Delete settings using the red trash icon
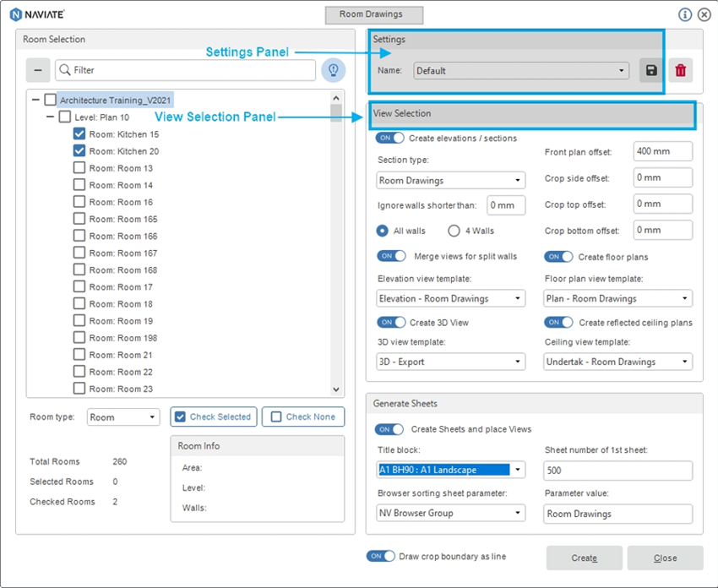Image resolution: width=718 pixels, height=588 pixels. point(681,70)
